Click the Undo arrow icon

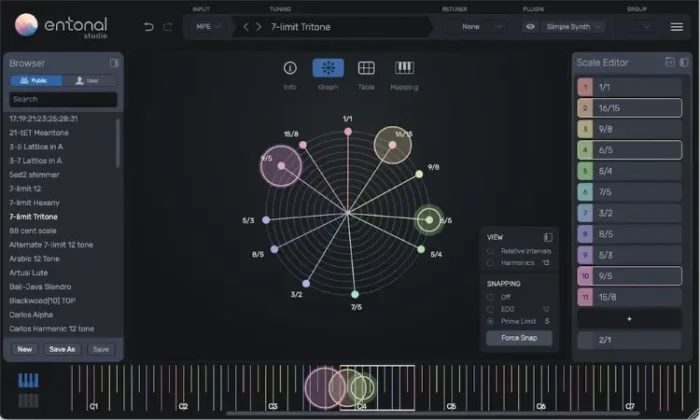tap(149, 27)
